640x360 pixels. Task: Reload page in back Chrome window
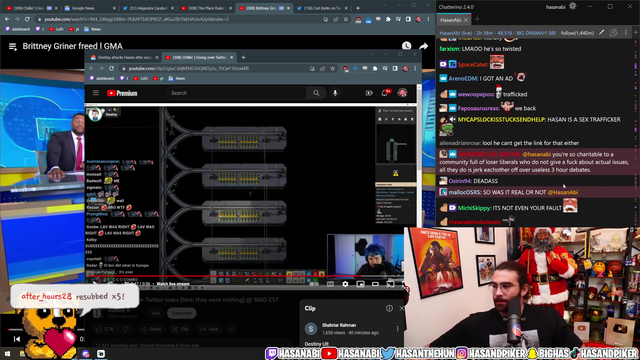coord(27,19)
